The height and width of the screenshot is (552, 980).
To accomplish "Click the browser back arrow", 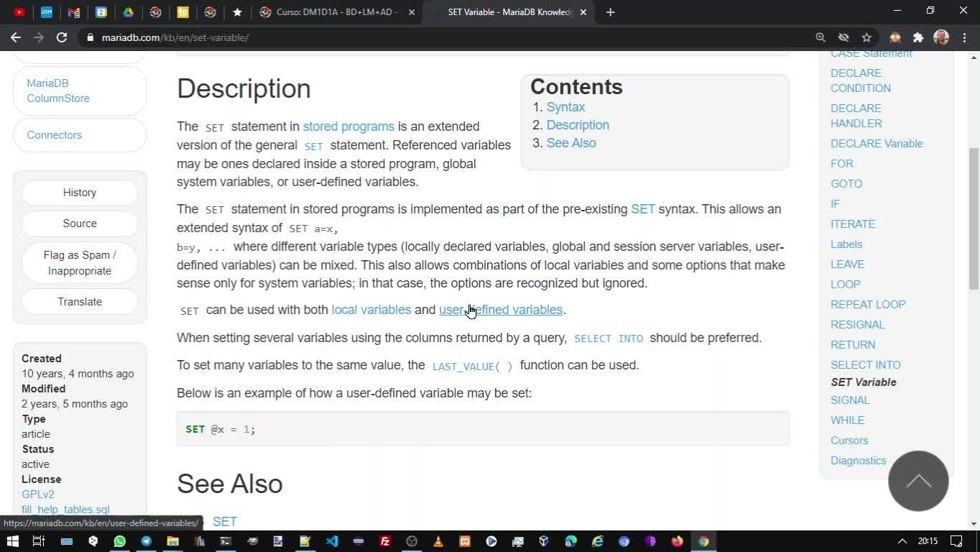I will tap(16, 37).
